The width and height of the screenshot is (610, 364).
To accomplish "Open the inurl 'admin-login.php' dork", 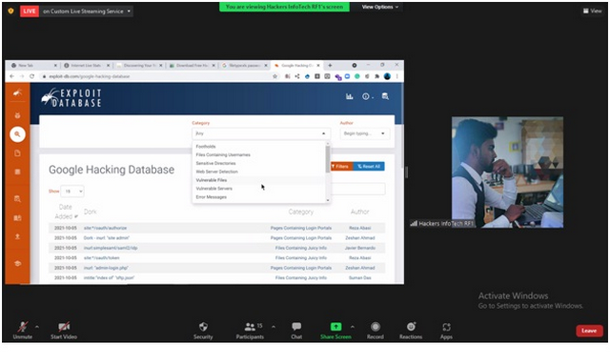I will [106, 268].
